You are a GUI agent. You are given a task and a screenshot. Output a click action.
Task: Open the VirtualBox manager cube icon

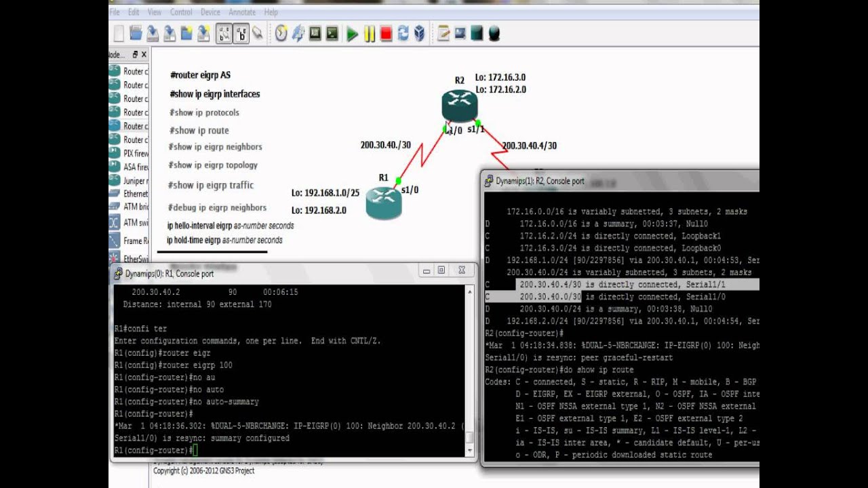(x=420, y=33)
